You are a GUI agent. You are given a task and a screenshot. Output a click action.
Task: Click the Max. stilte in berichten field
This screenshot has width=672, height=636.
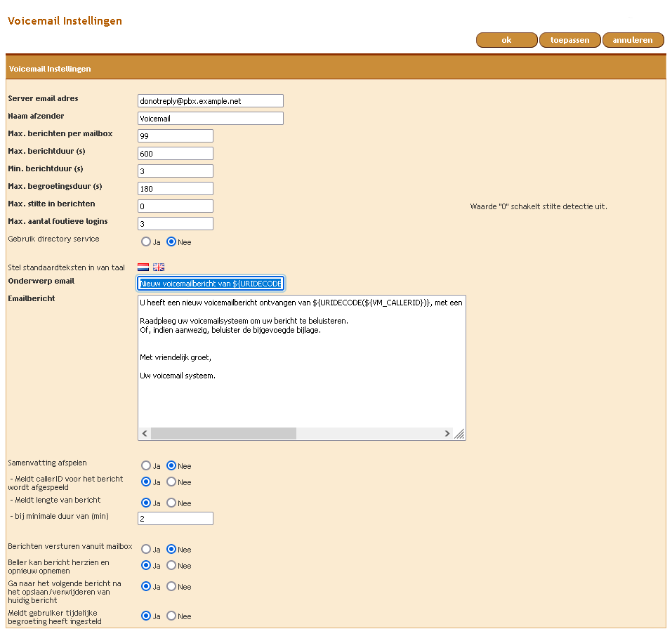pyautogui.click(x=176, y=206)
